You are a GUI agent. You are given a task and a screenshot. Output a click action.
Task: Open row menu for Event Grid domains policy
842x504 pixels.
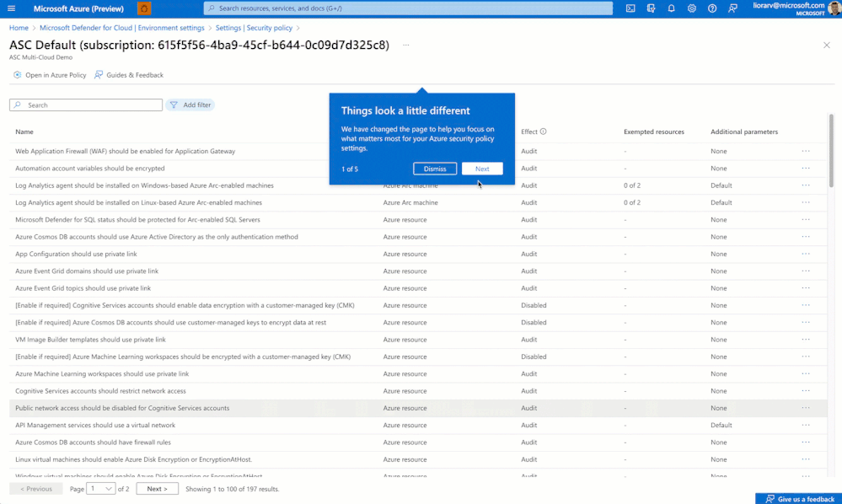click(806, 271)
